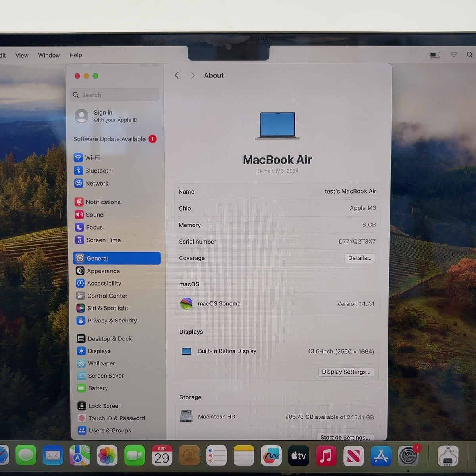Viewport: 476px width, 476px height.
Task: Click the macOS Sonoma version row
Action: pos(277,304)
